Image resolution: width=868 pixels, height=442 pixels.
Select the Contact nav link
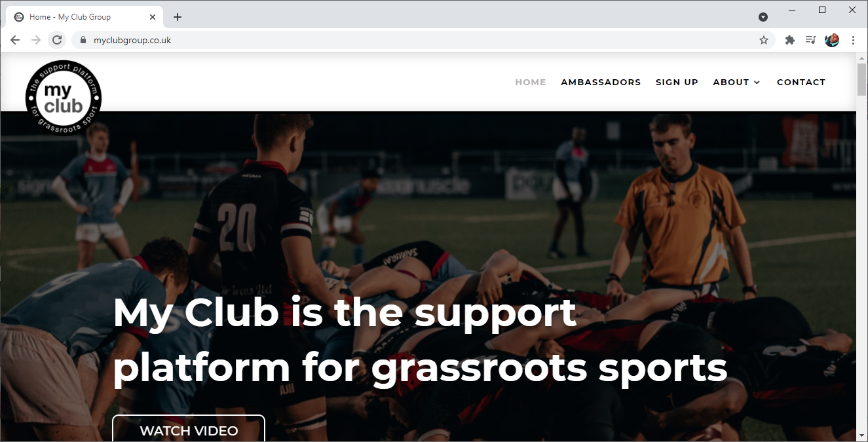pos(801,82)
